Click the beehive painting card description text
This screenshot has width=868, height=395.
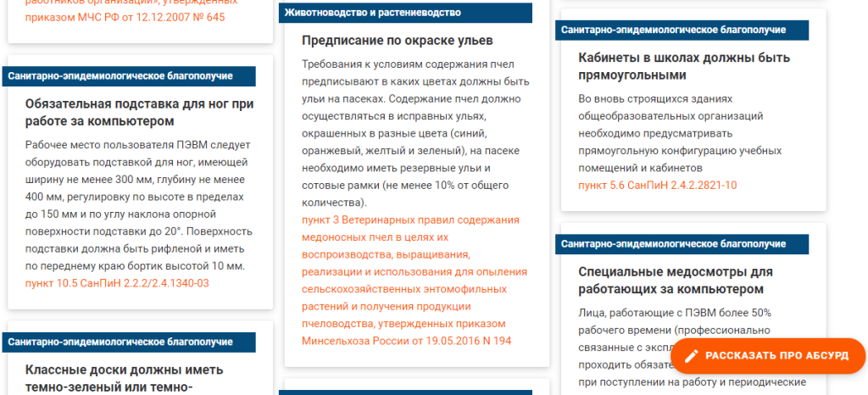tap(415, 134)
